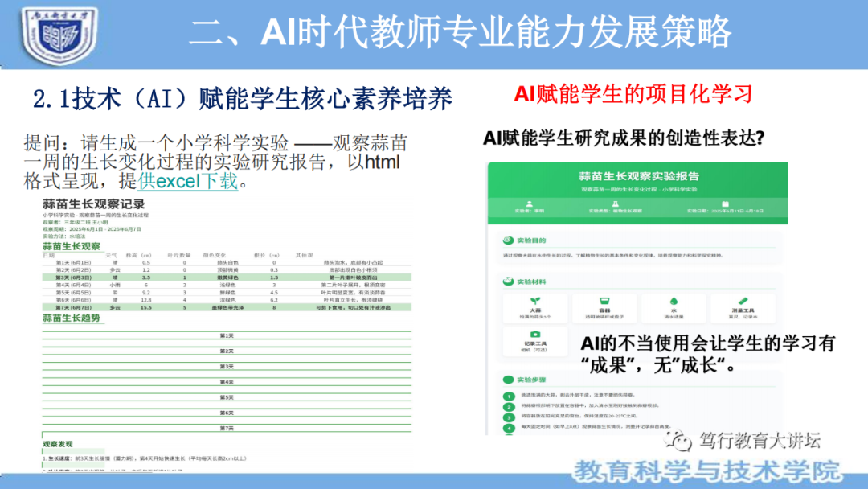
Task: Click the calendar icon above 实验日期
Action: tap(725, 203)
